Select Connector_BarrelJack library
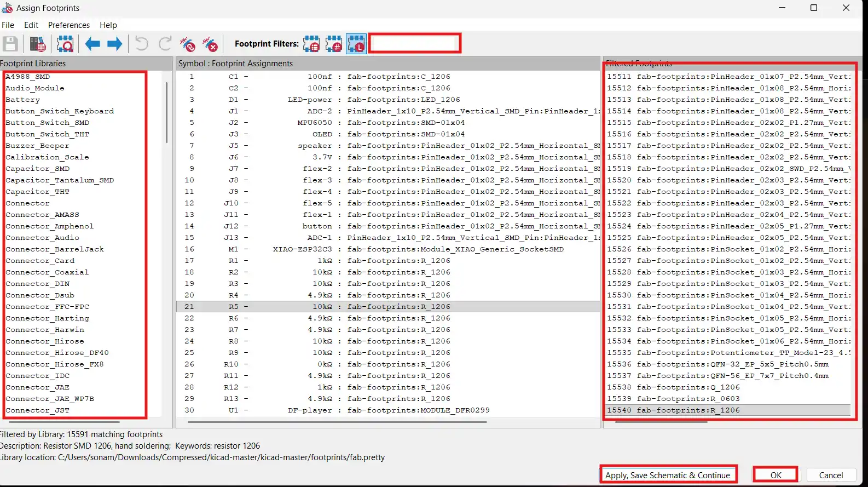Viewport: 868px width, 487px height. pyautogui.click(x=55, y=249)
